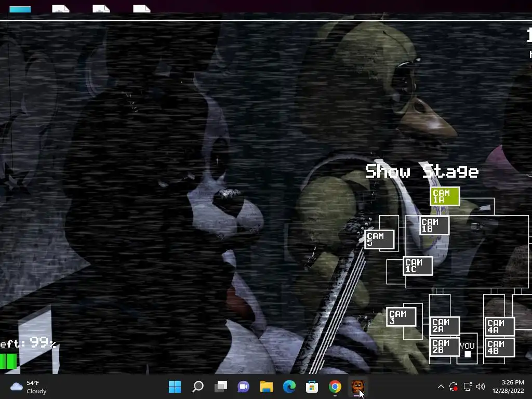532x399 pixels.
Task: Click the power left 99% readout
Action: [28, 343]
